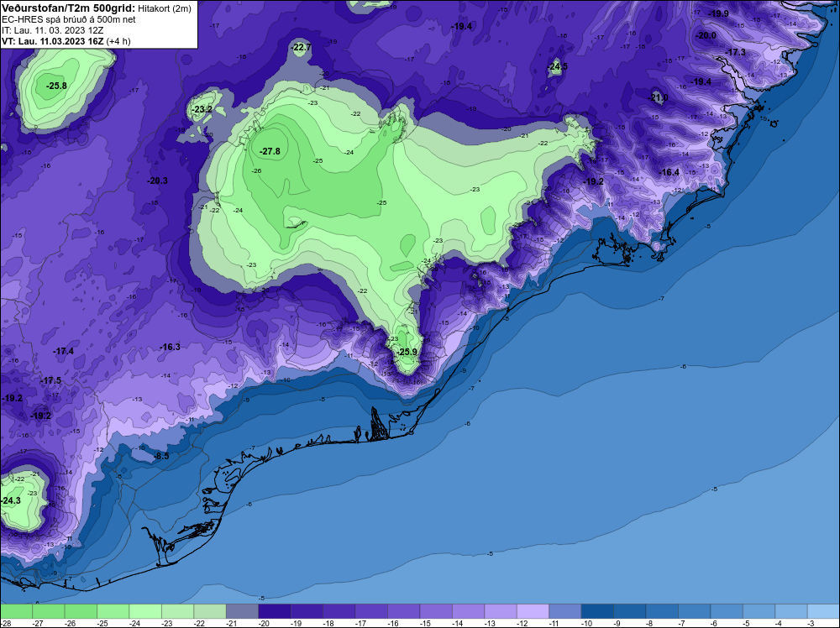
Task: Click the legend swatch between -17 and -16
Action: pos(371,611)
